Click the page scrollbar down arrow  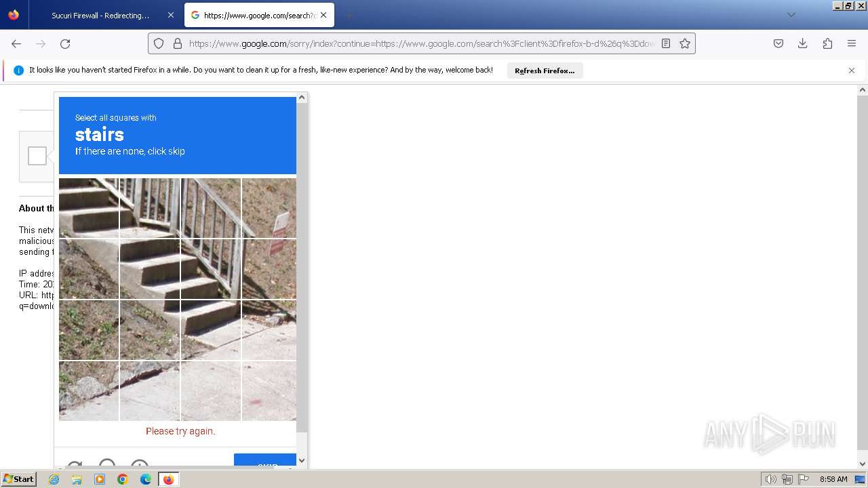(863, 464)
